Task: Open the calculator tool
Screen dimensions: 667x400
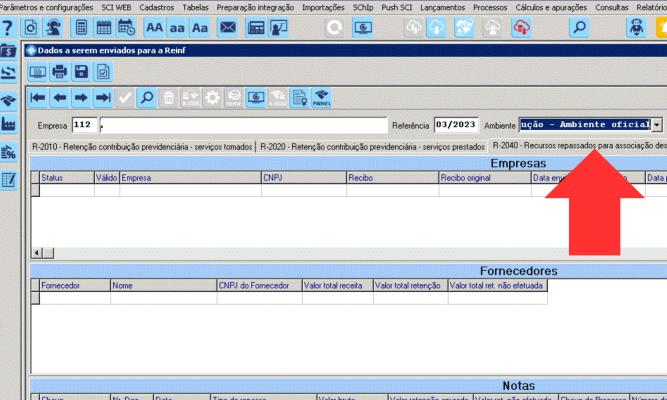Action: point(81,28)
